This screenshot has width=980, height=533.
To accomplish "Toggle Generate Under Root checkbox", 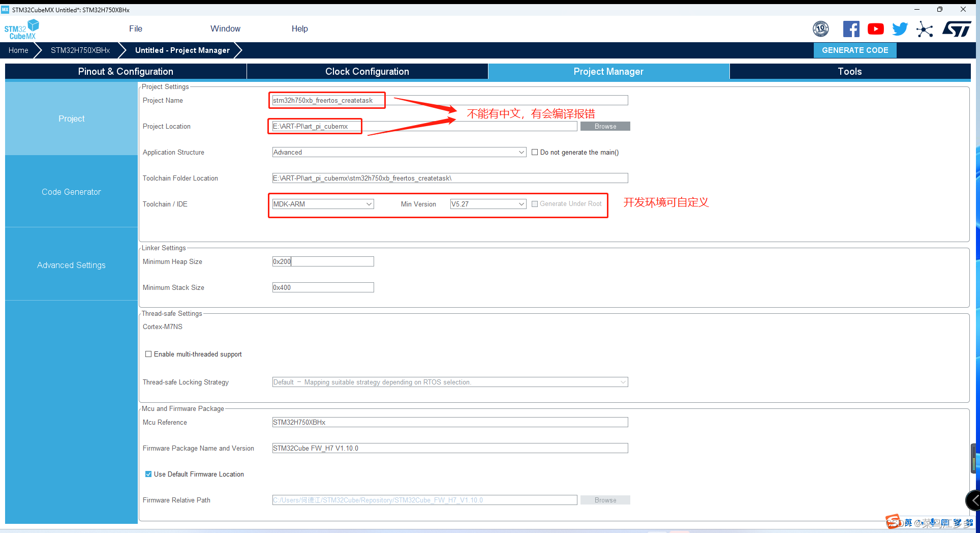I will 535,204.
